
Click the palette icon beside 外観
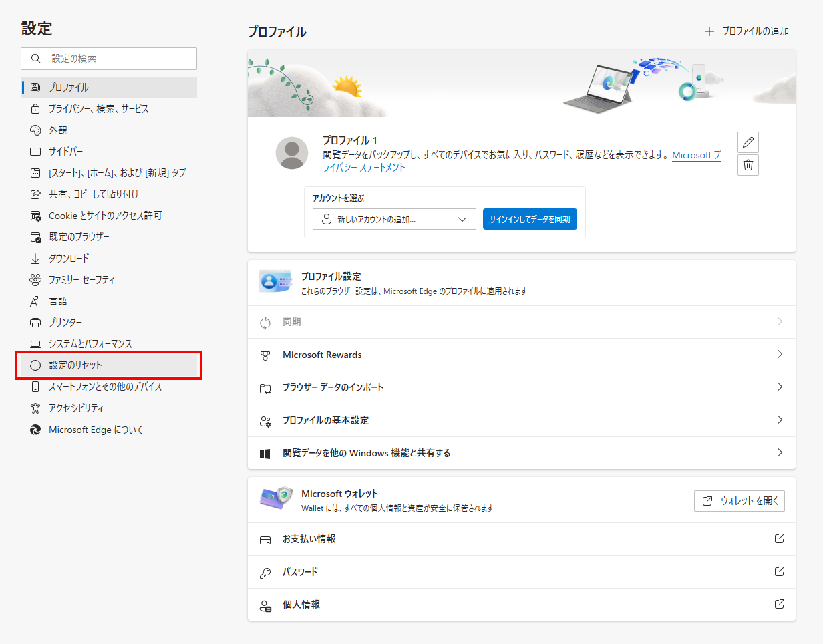pos(35,130)
